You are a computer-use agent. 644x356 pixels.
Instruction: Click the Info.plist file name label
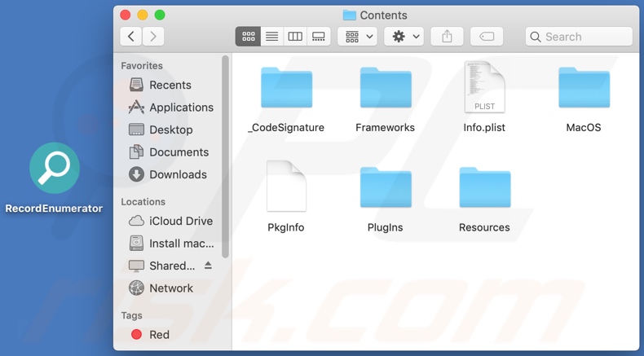click(484, 128)
